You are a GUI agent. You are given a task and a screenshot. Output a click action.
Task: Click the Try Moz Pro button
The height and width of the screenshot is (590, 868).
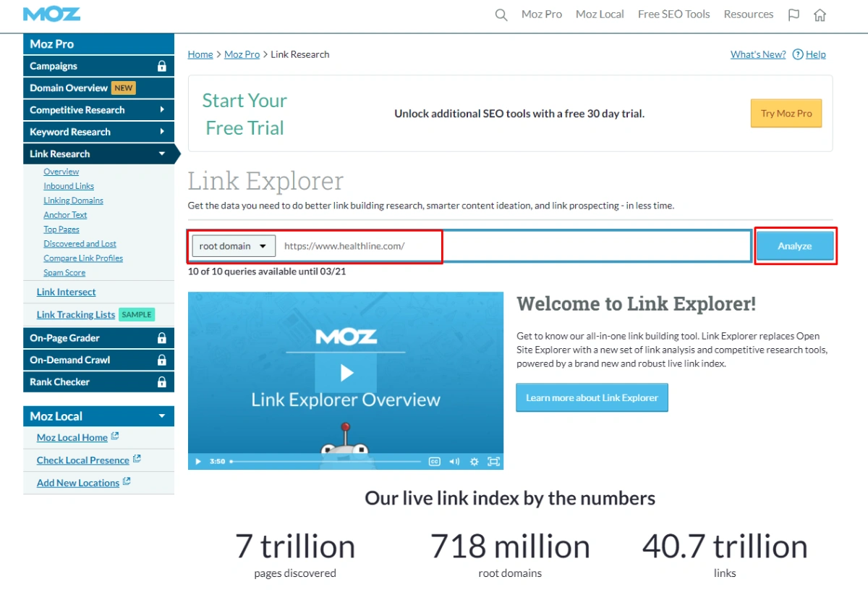pyautogui.click(x=786, y=114)
